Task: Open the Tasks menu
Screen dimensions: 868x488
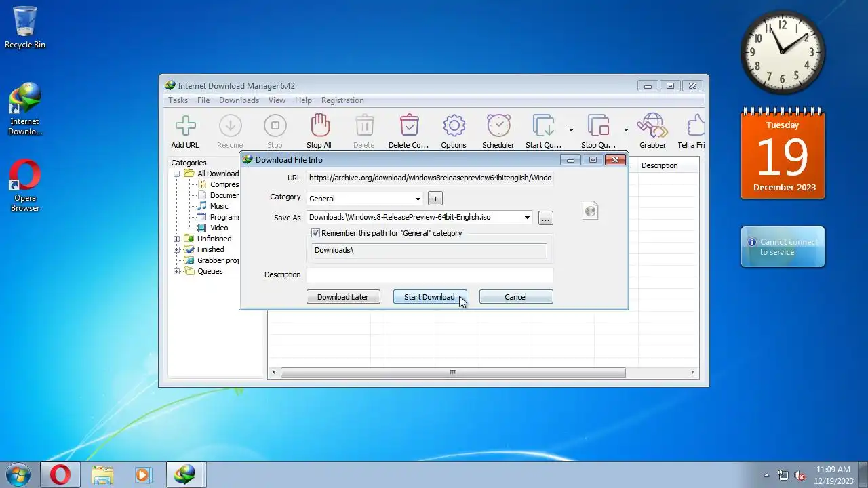Action: point(178,100)
